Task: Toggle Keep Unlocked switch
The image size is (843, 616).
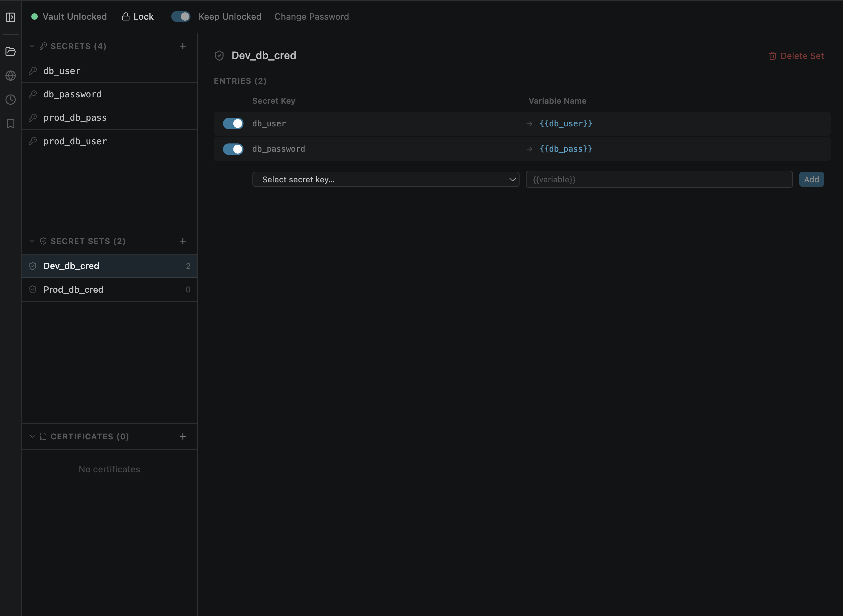Action: click(181, 16)
